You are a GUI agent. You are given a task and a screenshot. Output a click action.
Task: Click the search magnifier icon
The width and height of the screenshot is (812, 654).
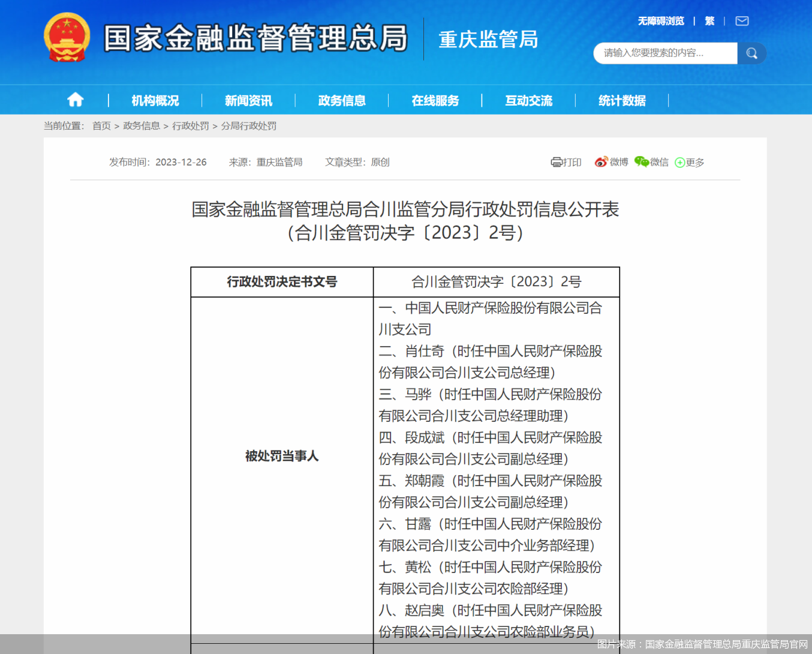(751, 53)
